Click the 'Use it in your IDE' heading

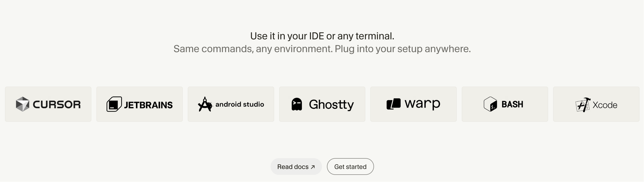pyautogui.click(x=322, y=36)
